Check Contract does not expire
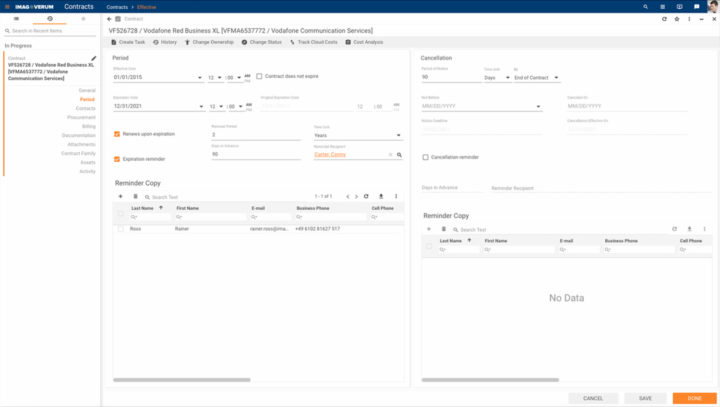720x407 pixels. (x=259, y=76)
